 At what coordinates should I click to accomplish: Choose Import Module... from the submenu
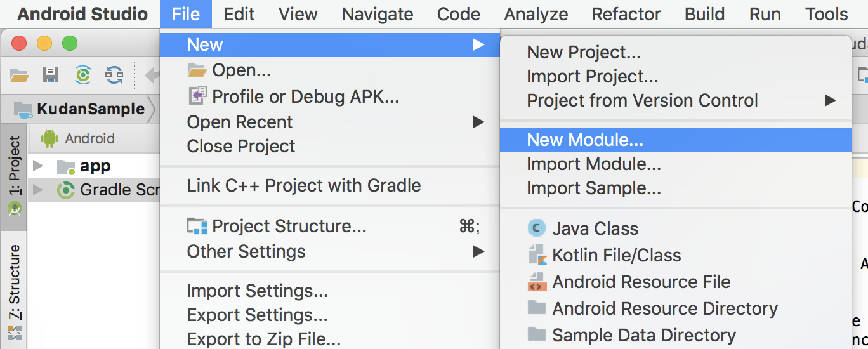(x=676, y=164)
